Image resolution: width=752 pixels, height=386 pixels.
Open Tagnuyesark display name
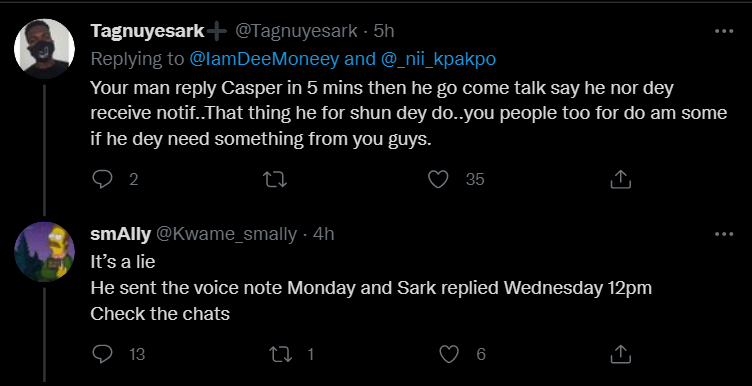[148, 31]
